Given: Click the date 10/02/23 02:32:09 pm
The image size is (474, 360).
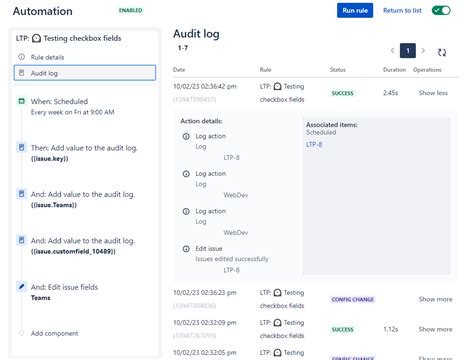Looking at the screenshot, I should 205,323.
